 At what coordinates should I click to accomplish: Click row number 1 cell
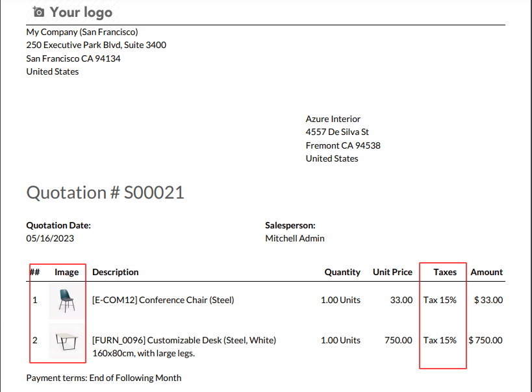[35, 300]
